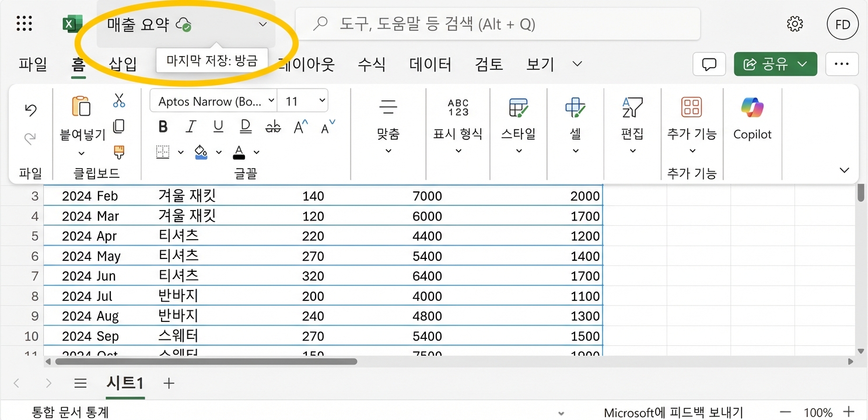Redo the last action
The height and width of the screenshot is (420, 868).
(x=30, y=138)
